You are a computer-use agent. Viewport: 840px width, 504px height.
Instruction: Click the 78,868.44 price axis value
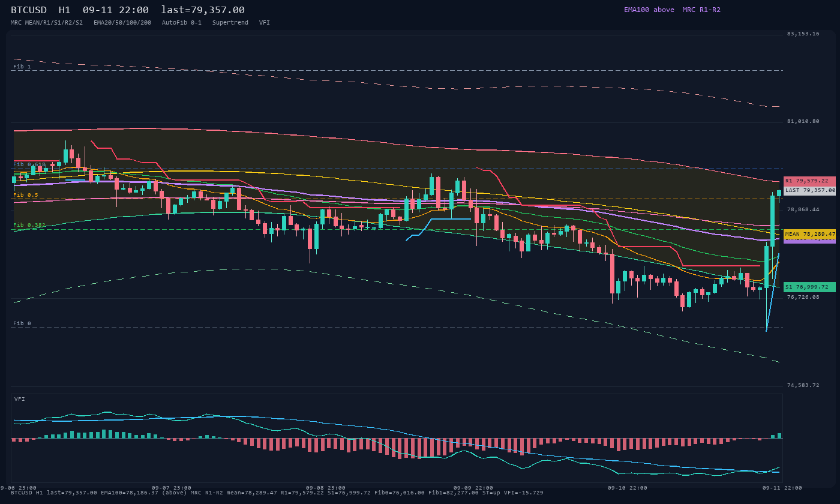pos(803,209)
